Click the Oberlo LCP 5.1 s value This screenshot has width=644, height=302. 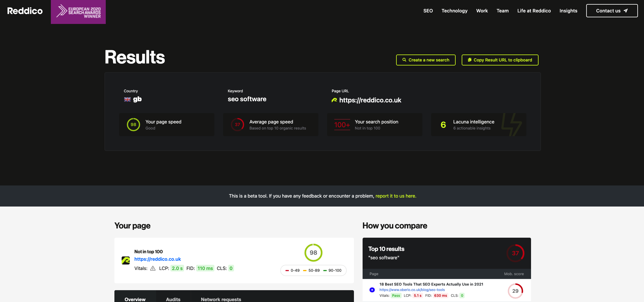tap(417, 296)
